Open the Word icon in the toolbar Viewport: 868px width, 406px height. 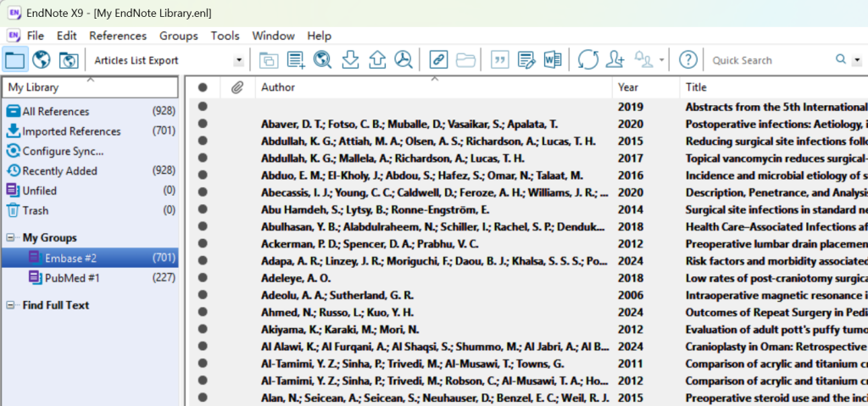554,60
